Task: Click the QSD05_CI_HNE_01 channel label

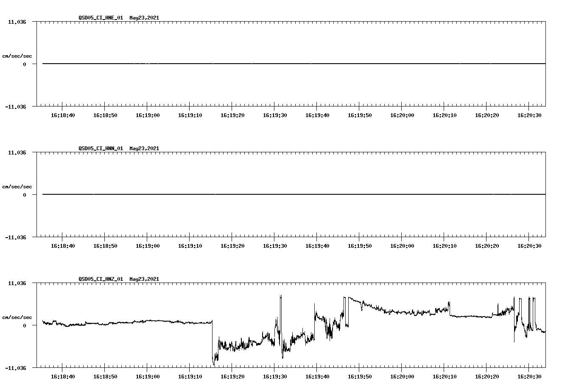Action: (101, 18)
